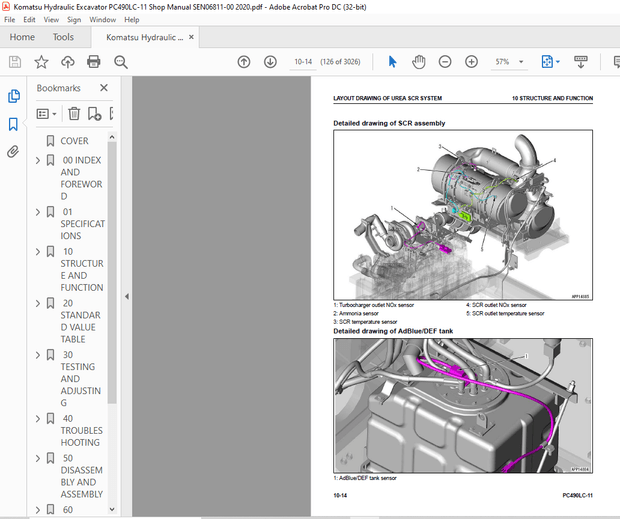Jump to 20 STANDARD VALUE TABLE bookmark
Screen dimensions: 620x519
pos(81,321)
